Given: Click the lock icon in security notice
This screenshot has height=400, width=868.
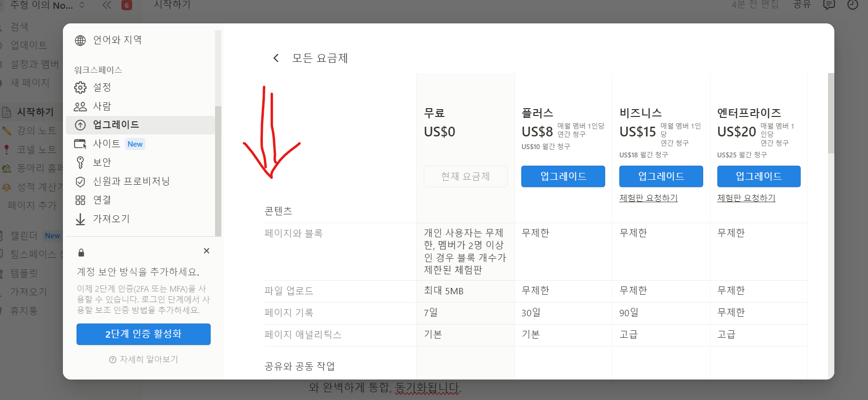Looking at the screenshot, I should pyautogui.click(x=81, y=253).
